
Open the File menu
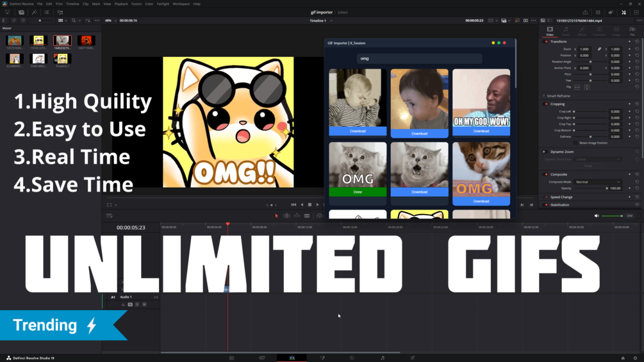40,4
